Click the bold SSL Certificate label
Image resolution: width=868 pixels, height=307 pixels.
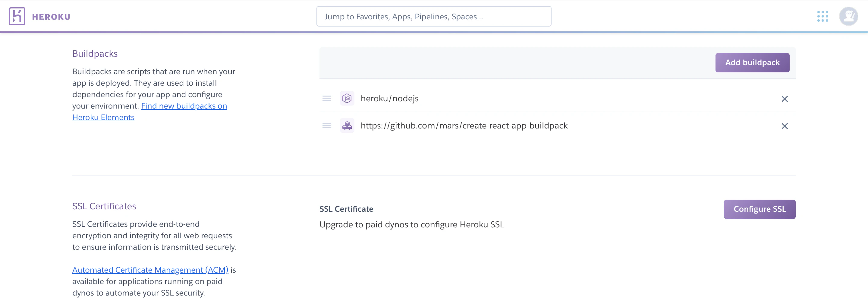(346, 209)
